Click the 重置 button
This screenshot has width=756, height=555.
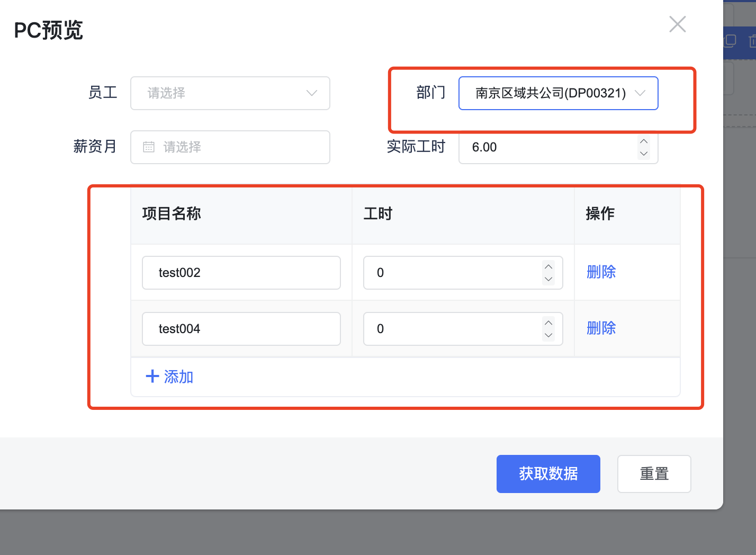pos(654,474)
